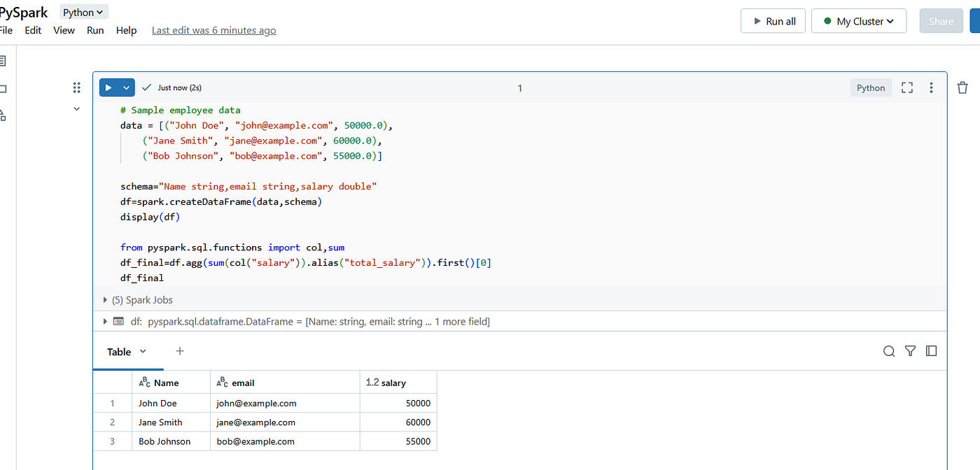Open the My Cluster dropdown
The width and height of the screenshot is (980, 470).
pyautogui.click(x=859, y=20)
